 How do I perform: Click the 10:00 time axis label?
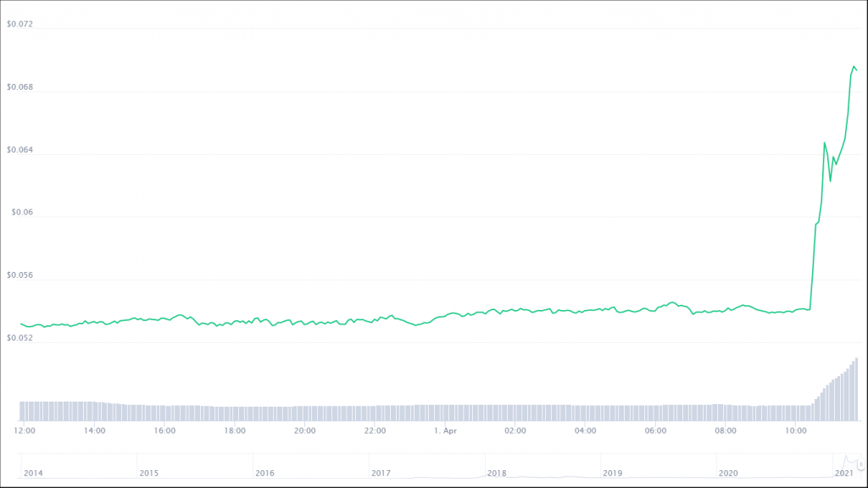795,430
